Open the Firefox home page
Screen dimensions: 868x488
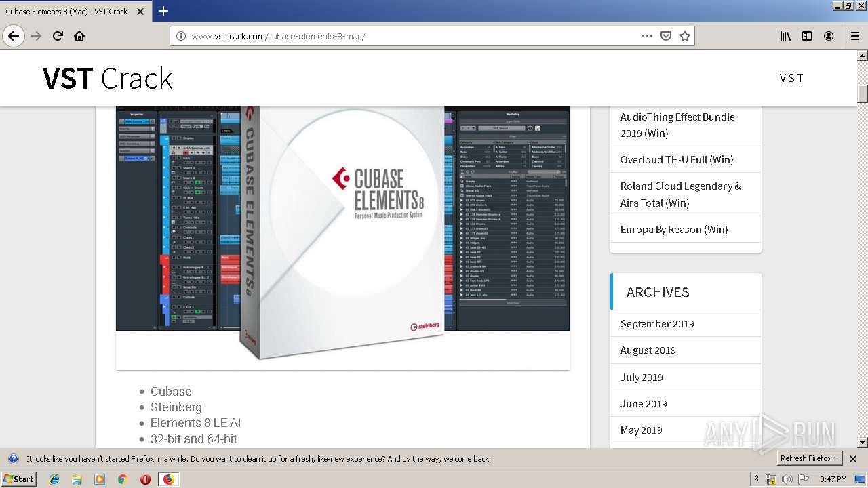[79, 36]
